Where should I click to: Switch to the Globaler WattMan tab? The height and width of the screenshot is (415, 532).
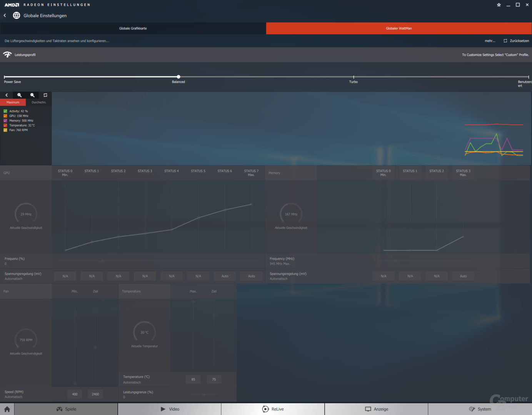click(399, 28)
